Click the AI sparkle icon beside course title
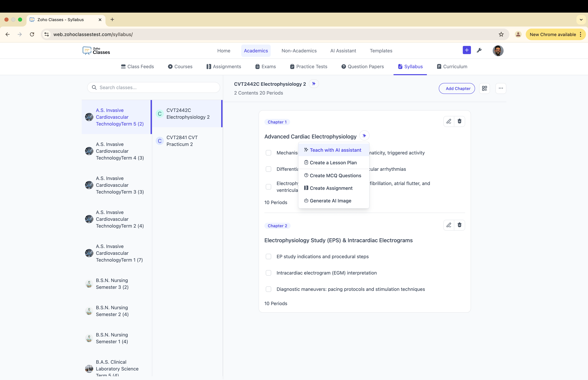The height and width of the screenshot is (380, 588). point(314,84)
